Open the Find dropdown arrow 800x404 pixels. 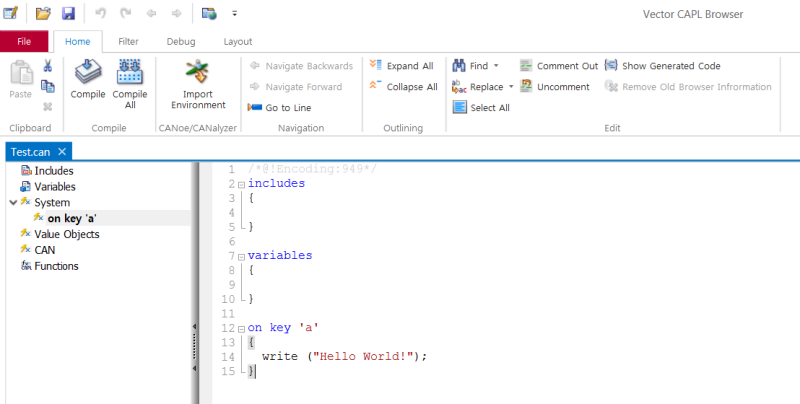point(496,66)
